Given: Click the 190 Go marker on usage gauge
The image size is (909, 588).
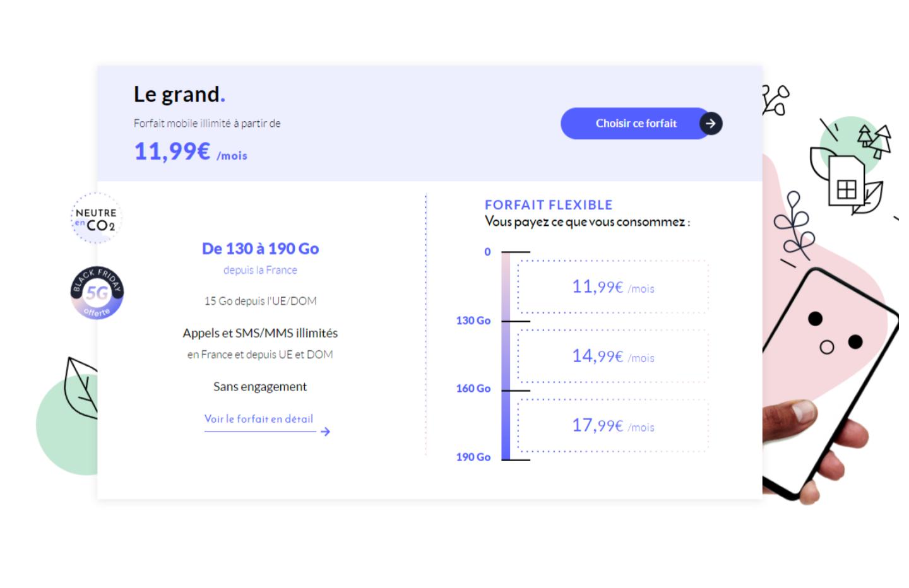Looking at the screenshot, I should click(473, 457).
